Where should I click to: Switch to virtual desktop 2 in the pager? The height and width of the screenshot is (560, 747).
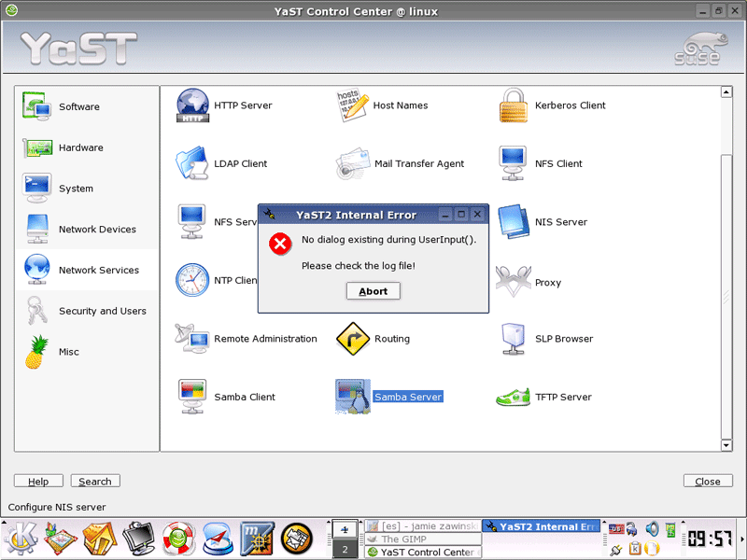pos(345,550)
